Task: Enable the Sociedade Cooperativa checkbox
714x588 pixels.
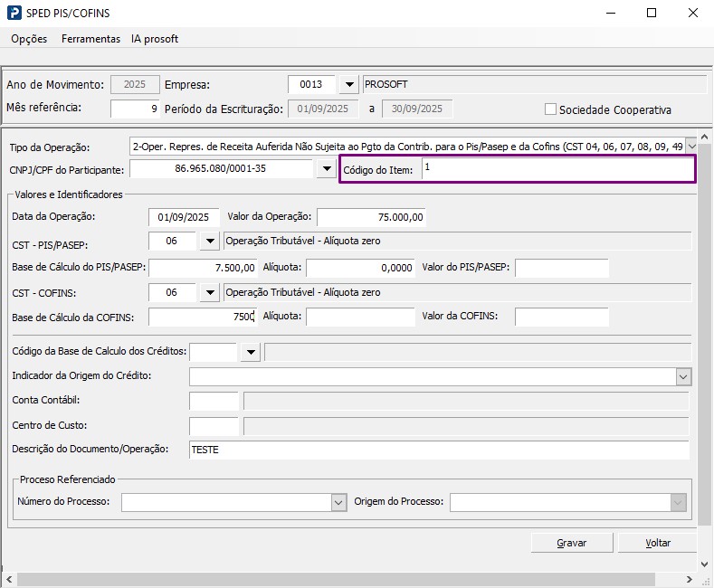Action: point(551,109)
